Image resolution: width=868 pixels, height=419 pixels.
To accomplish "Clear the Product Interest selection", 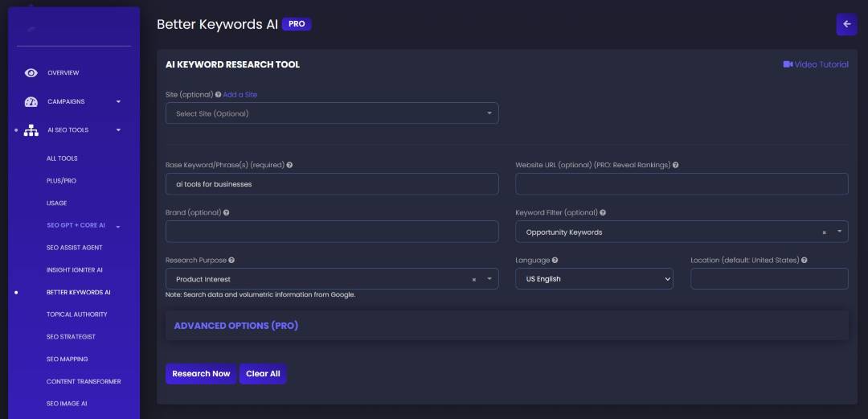I will tap(474, 280).
